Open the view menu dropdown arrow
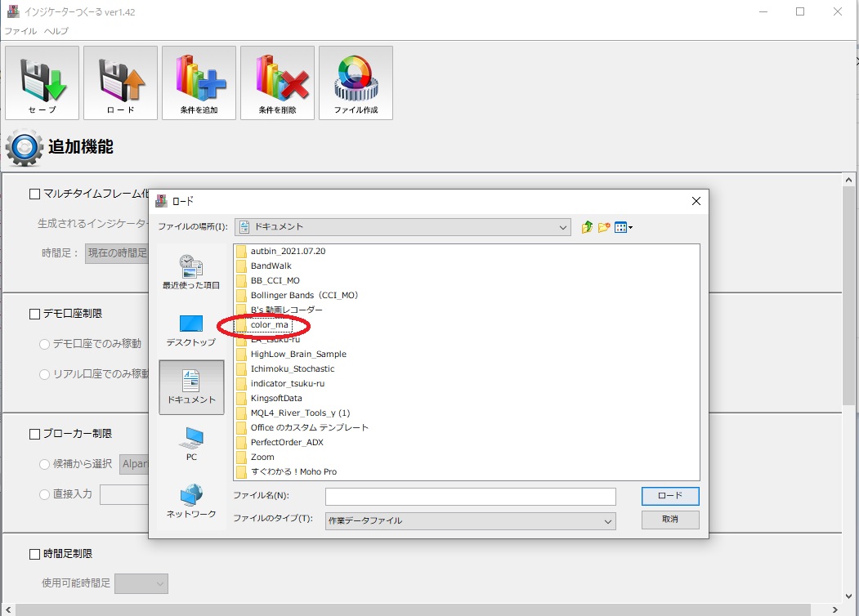 (630, 228)
